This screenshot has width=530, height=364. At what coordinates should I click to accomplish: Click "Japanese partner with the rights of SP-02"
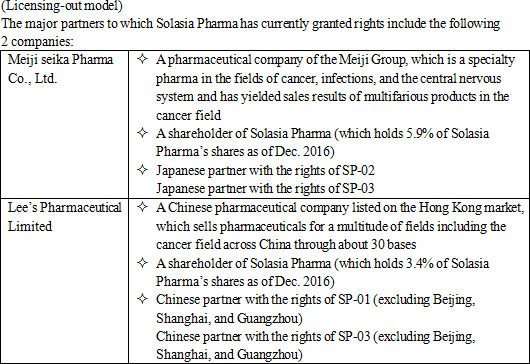(265, 170)
